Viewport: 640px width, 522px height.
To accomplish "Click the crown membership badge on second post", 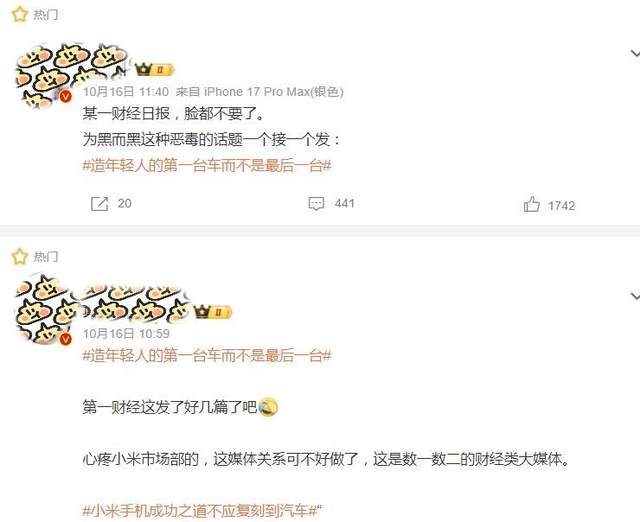I will coord(213,312).
